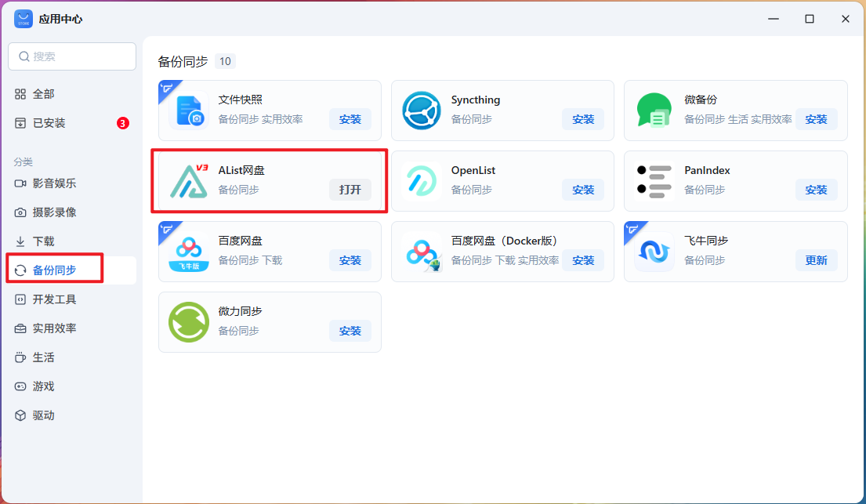Viewport: 866px width, 504px height.
Task: Click the Syncthing app icon
Action: (x=422, y=111)
